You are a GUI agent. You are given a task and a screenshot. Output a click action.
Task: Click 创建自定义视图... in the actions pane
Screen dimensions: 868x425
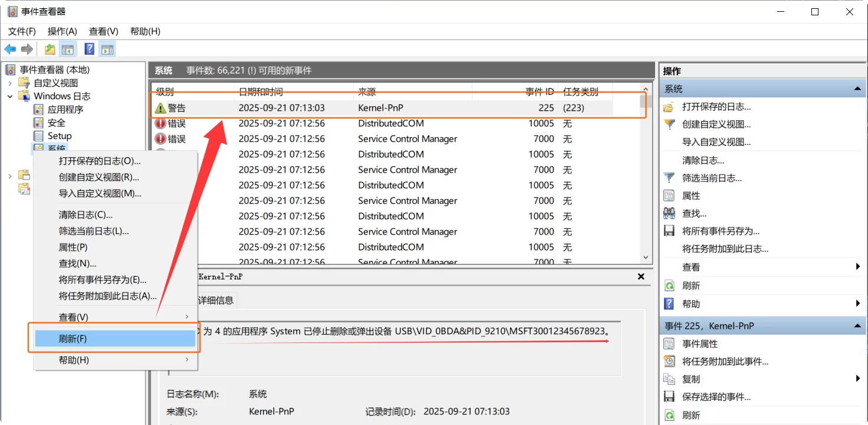(x=716, y=124)
